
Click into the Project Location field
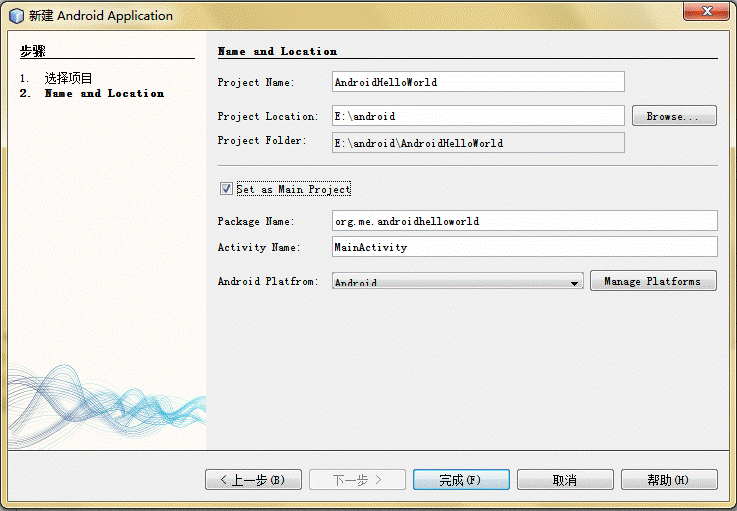tap(478, 116)
